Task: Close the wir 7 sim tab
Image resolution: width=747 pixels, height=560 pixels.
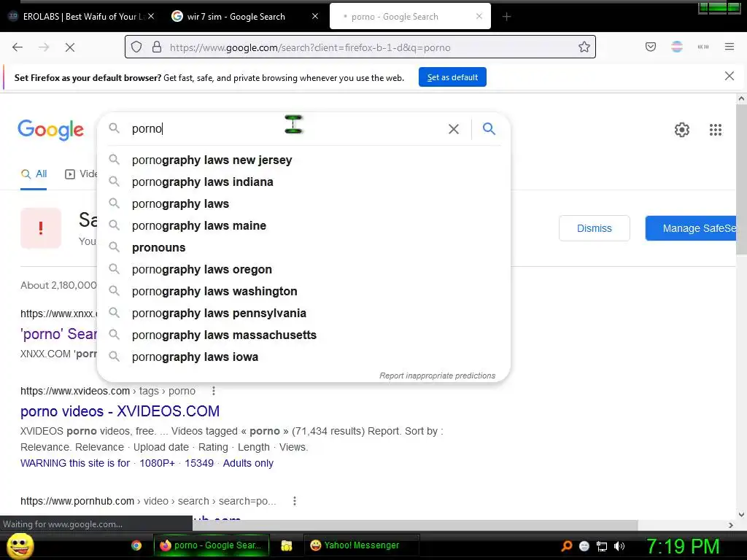Action: point(315,16)
